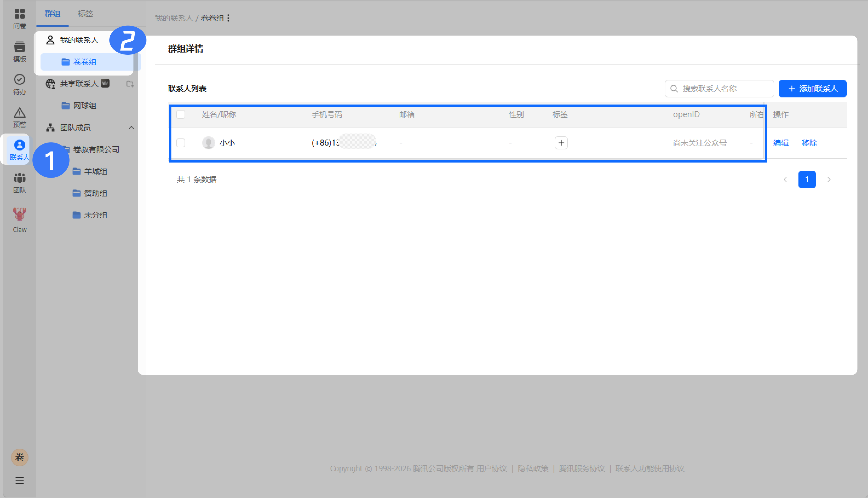Click 移除 to remove contact 小小

tap(809, 143)
